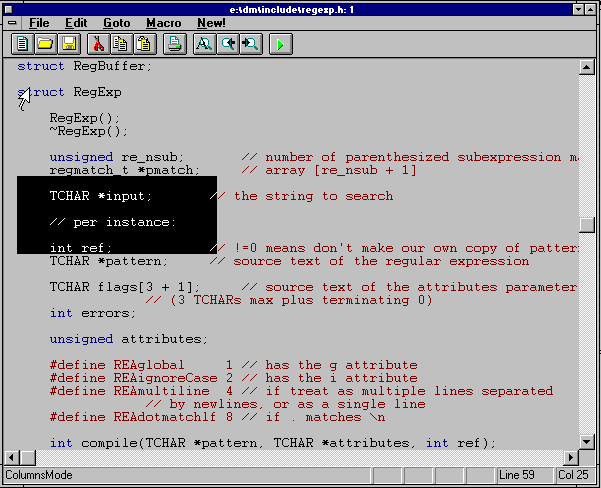This screenshot has height=488, width=601.
Task: Click horizontal scrollbar right arrow
Action: (571, 457)
